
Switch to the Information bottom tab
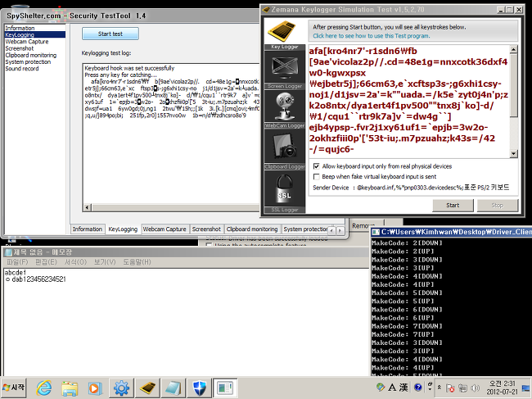(x=88, y=229)
